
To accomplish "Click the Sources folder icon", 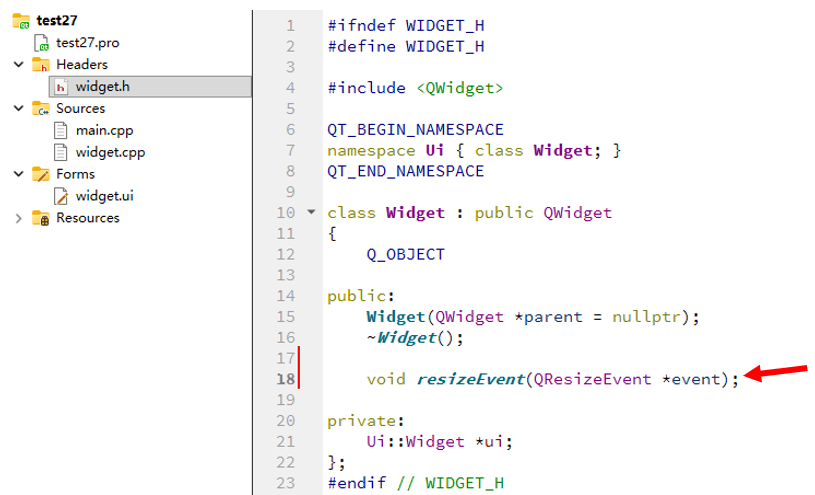I will point(41,108).
